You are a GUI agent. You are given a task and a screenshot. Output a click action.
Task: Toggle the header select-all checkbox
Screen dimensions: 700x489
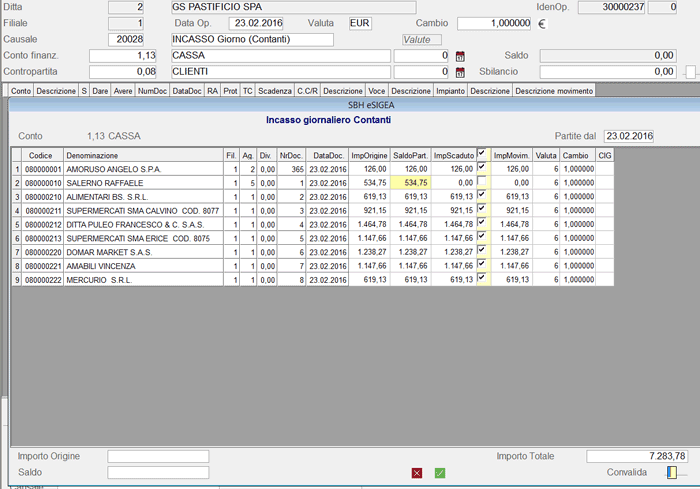[482, 153]
